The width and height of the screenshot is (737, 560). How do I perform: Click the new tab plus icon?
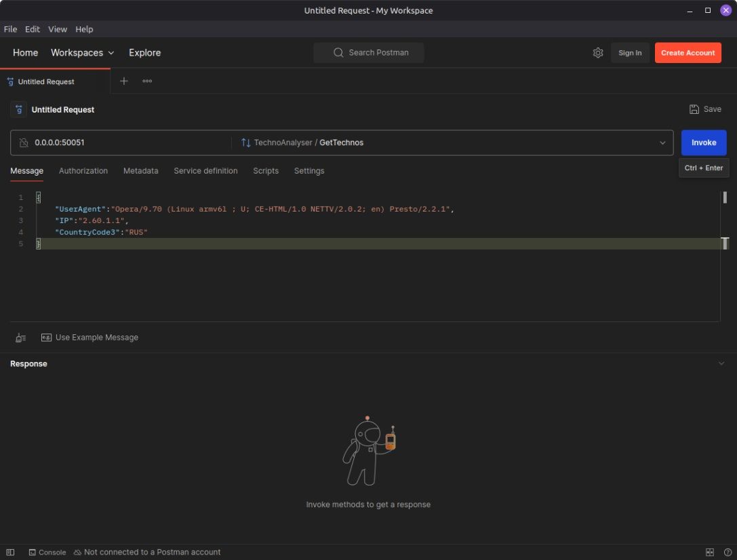(123, 81)
